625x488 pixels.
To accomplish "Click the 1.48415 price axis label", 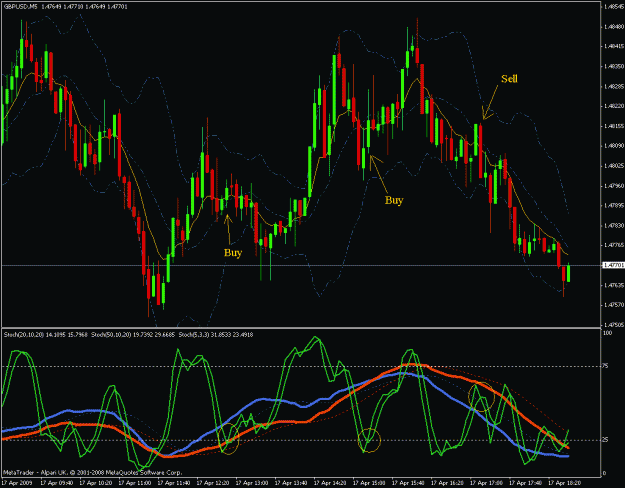I will pyautogui.click(x=614, y=46).
